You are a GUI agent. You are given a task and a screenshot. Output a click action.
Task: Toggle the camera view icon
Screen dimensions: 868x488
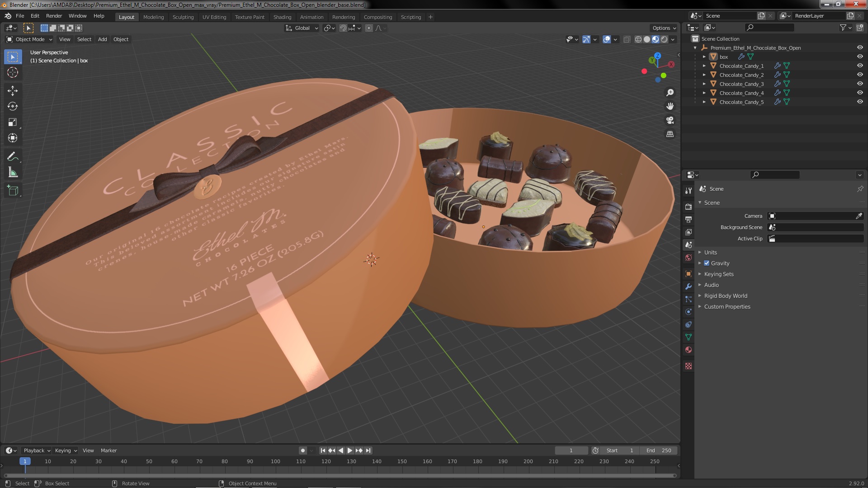click(670, 120)
